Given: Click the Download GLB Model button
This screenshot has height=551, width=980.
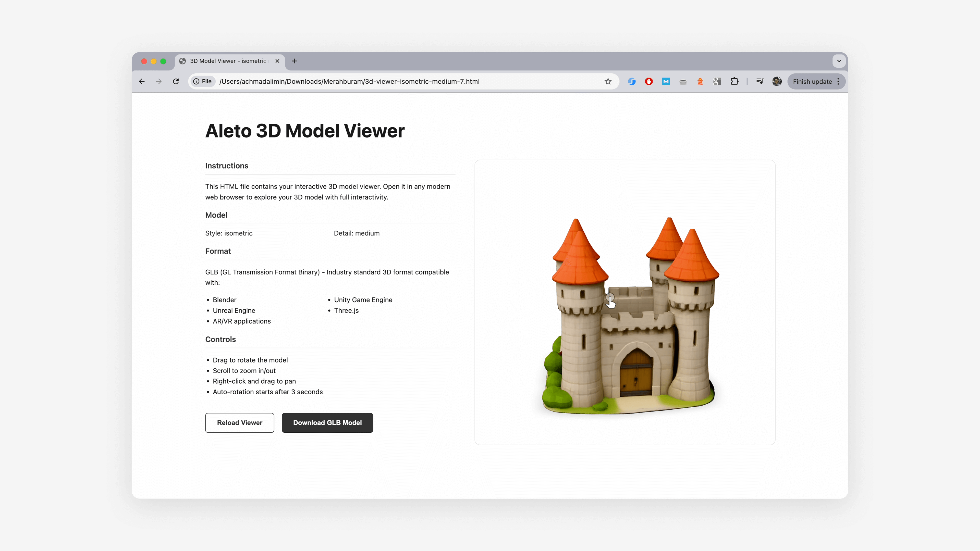Looking at the screenshot, I should pos(327,422).
